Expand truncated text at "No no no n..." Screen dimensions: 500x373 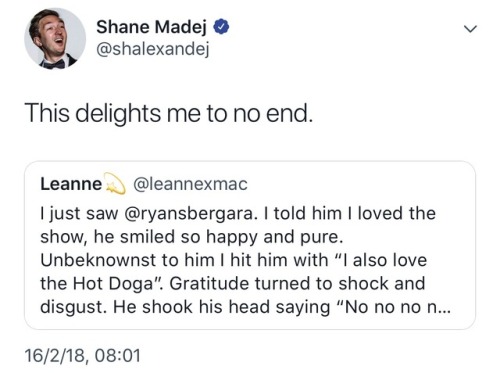pyautogui.click(x=395, y=307)
